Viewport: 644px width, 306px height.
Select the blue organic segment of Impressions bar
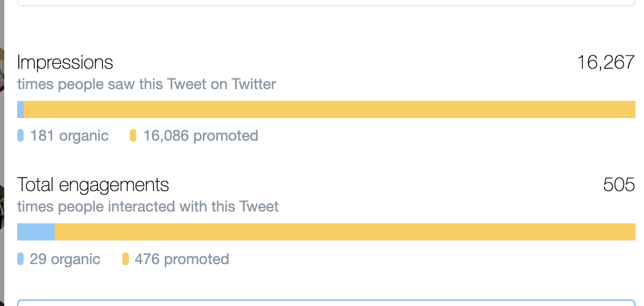20,110
